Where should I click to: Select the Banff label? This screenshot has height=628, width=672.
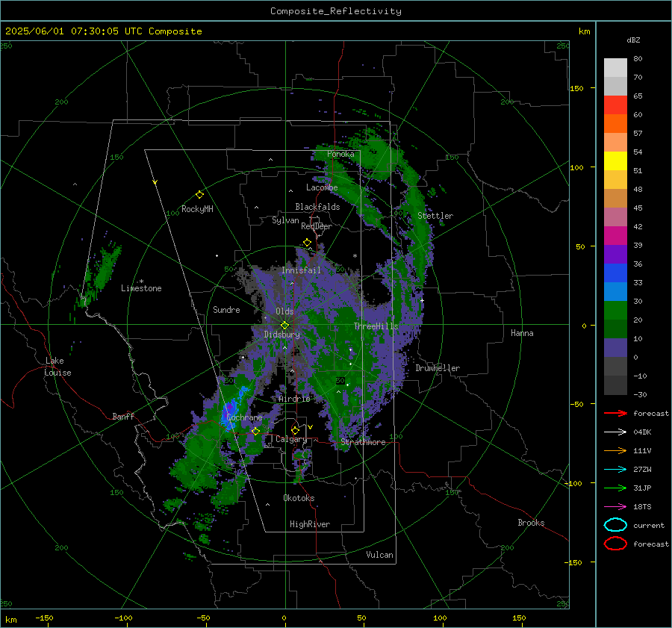tap(123, 416)
